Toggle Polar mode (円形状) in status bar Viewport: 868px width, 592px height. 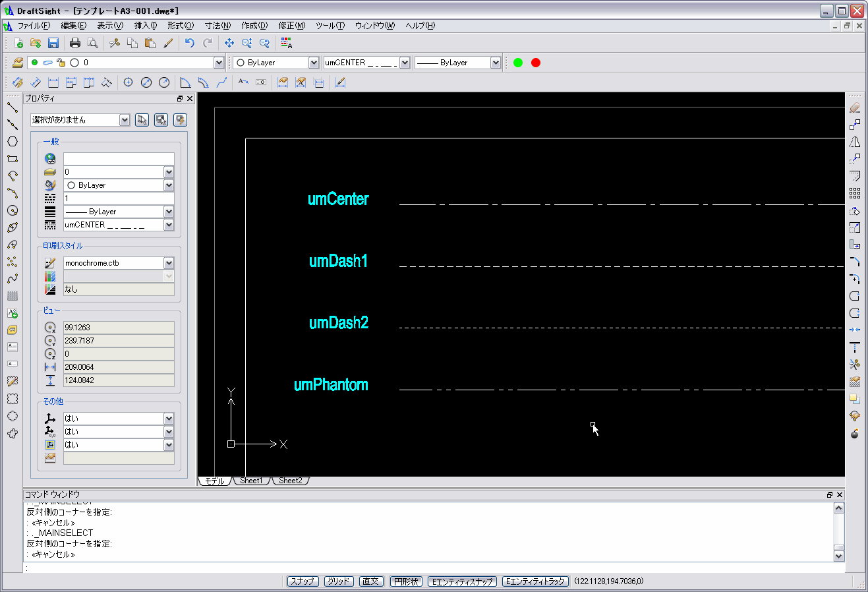pyautogui.click(x=406, y=581)
